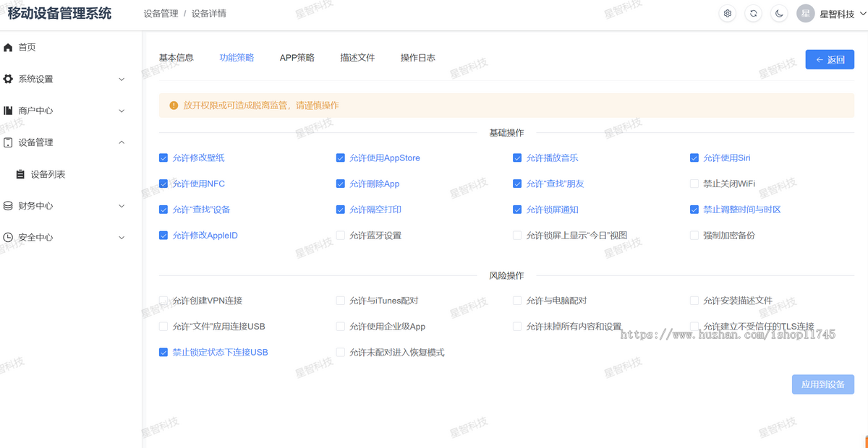The image size is (868, 448).
Task: Uncheck 允许"查找"朋友 checkbox
Action: coord(517,184)
